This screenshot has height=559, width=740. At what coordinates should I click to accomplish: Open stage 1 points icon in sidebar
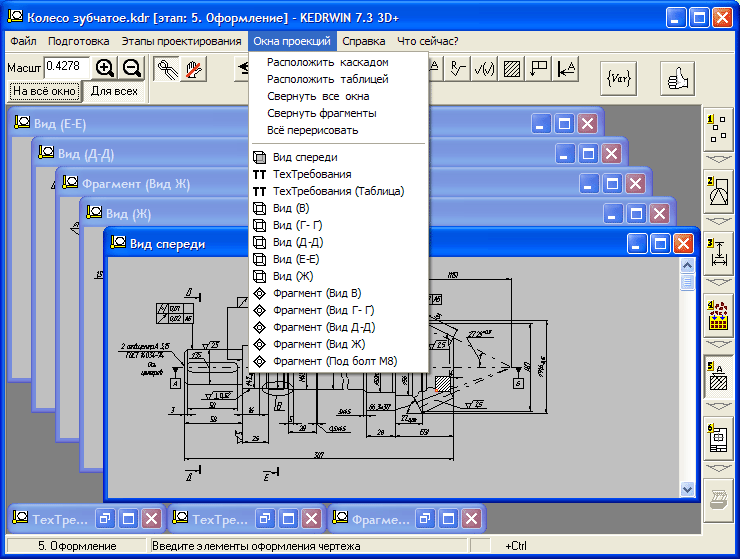[717, 127]
